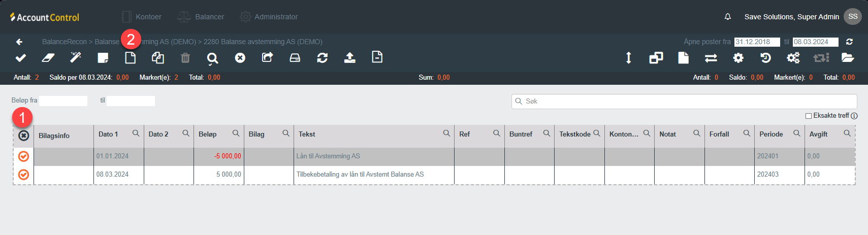Click the swap arrows icon
868x235 pixels.
[711, 58]
